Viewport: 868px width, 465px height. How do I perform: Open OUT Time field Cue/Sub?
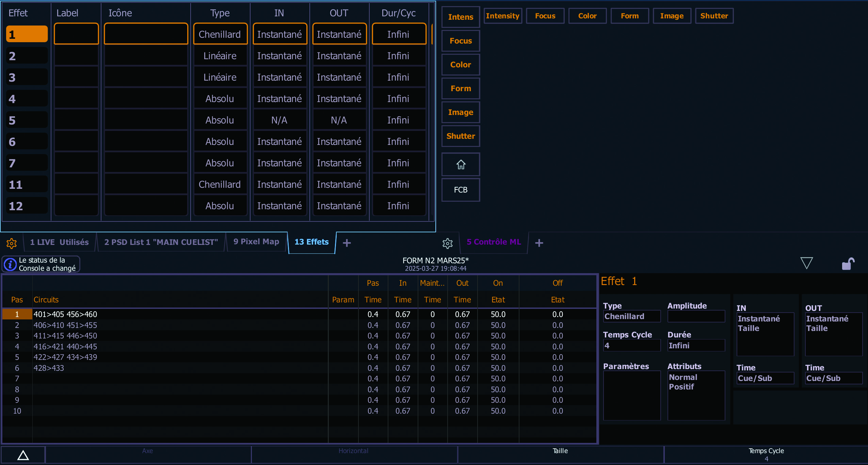tap(834, 378)
